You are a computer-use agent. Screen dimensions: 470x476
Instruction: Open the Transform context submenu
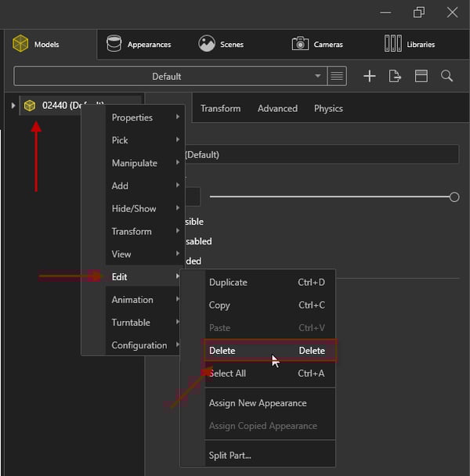(x=145, y=231)
